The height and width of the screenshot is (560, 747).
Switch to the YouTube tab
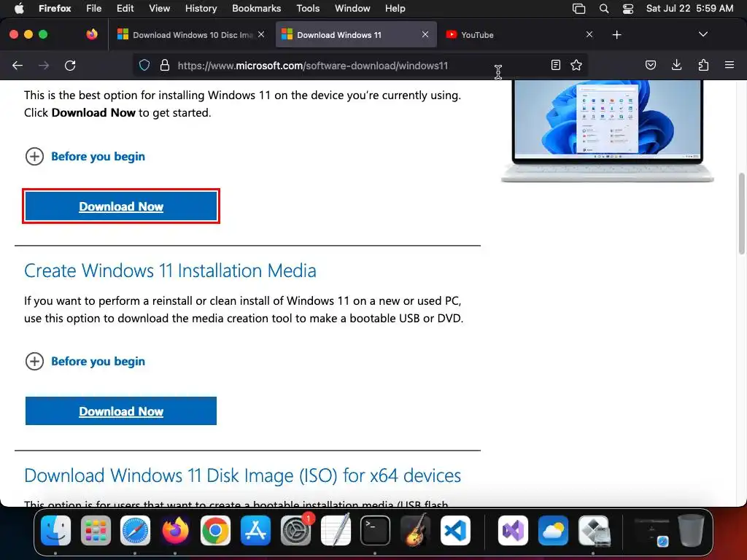(519, 35)
